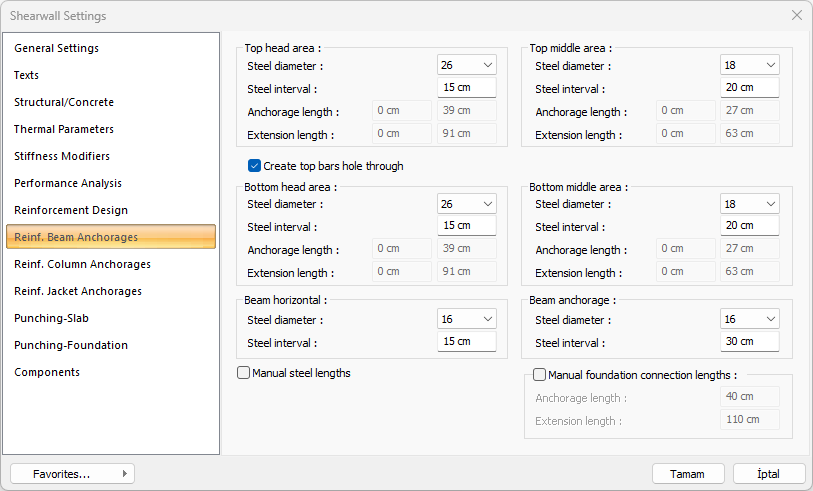Enable Manual foundation connection lengths
813x491 pixels.
(x=540, y=375)
